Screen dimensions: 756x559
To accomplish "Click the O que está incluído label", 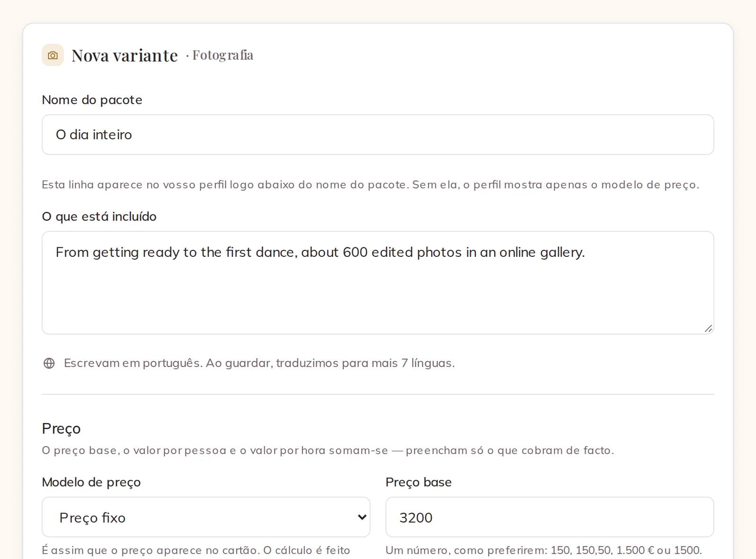I will pyautogui.click(x=99, y=216).
